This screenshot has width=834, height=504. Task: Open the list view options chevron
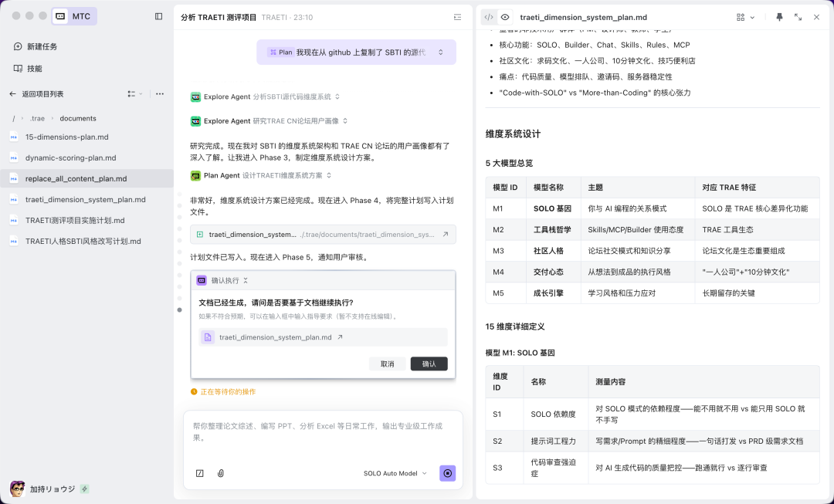(140, 93)
